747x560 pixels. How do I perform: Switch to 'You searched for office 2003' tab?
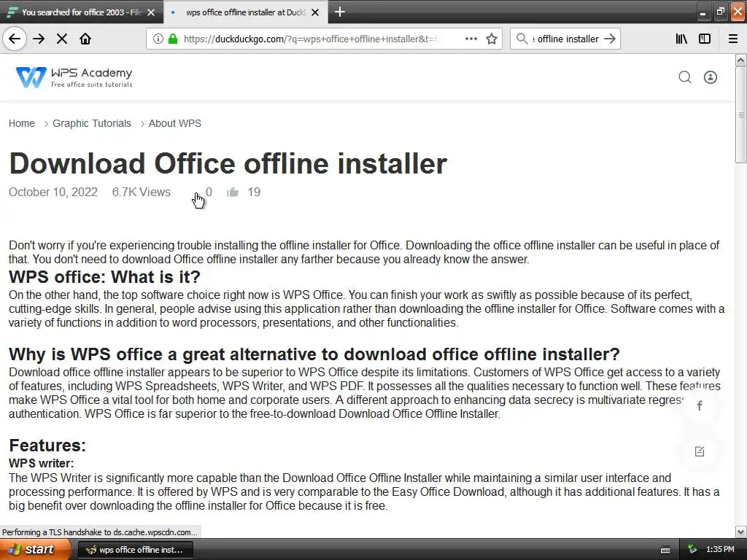click(x=82, y=12)
